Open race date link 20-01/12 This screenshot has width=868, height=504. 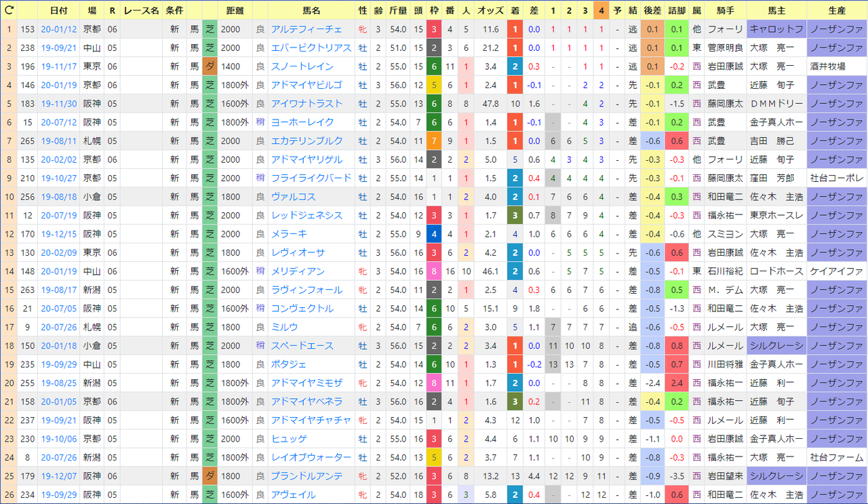point(58,29)
